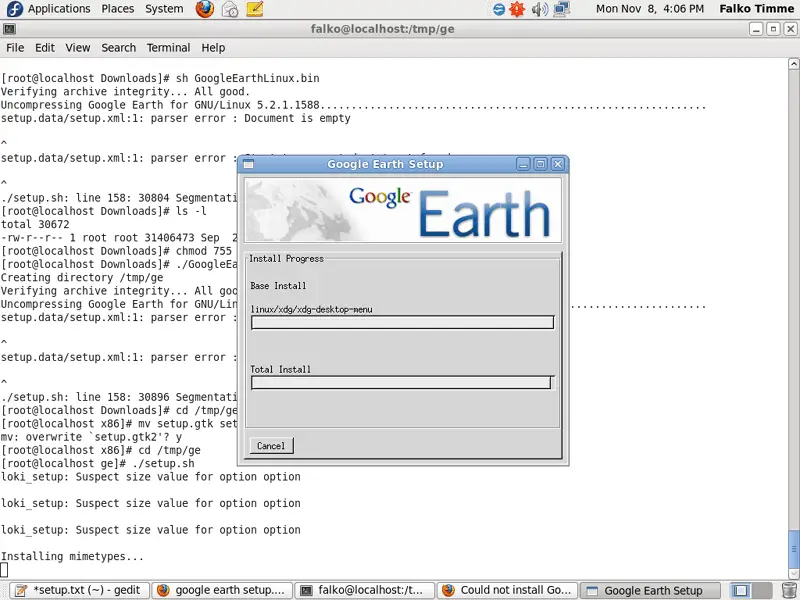This screenshot has width=800, height=600.
Task: Click the Google Earth Setup window menu icon
Action: (x=248, y=164)
